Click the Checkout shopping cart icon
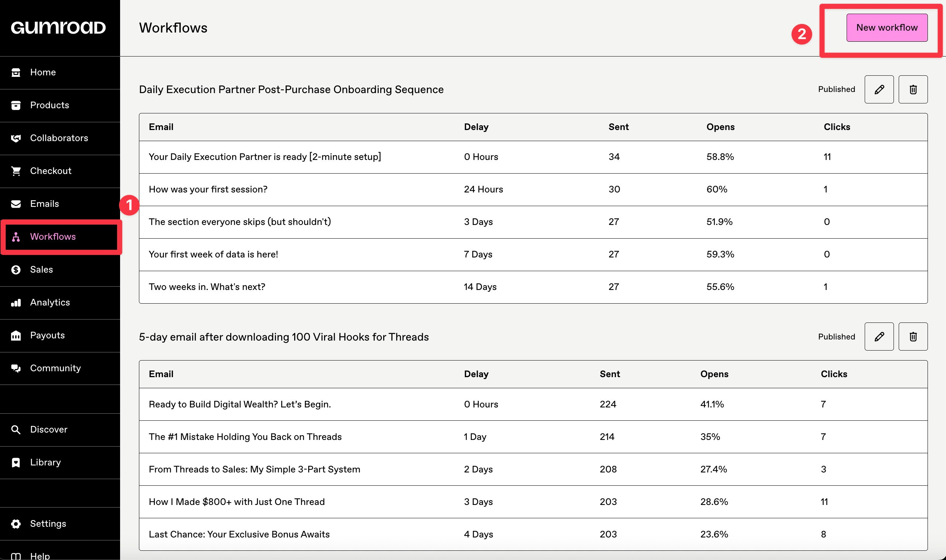This screenshot has height=560, width=946. pos(16,171)
